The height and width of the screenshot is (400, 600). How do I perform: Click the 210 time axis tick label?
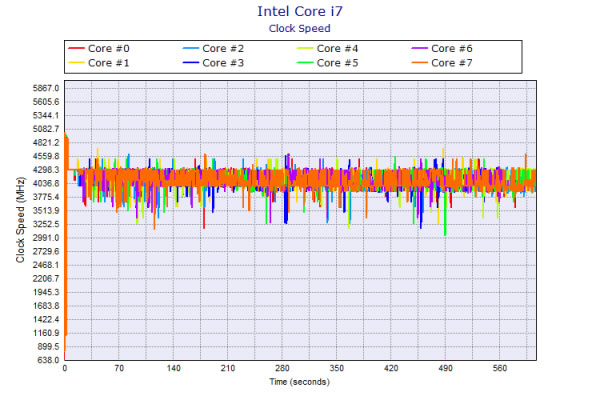228,369
